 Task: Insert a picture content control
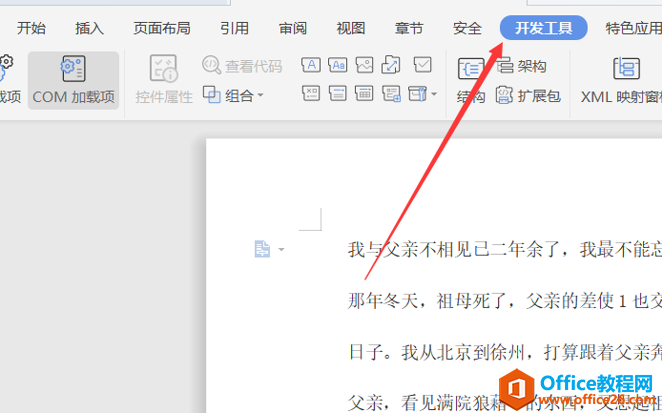[x=364, y=66]
